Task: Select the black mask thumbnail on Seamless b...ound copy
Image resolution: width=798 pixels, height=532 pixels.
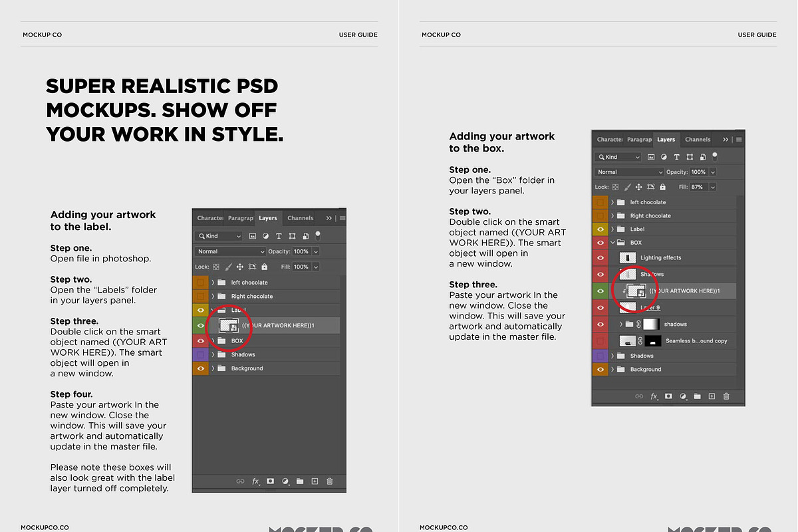Action: tap(654, 341)
